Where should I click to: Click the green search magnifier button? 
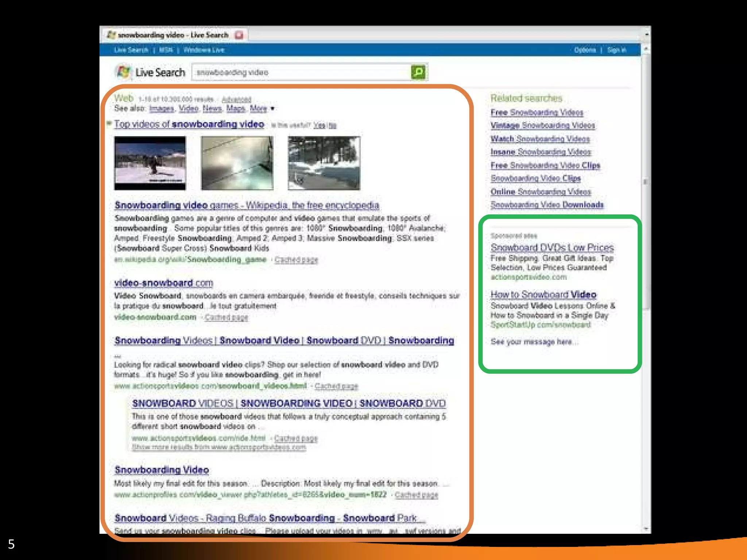[418, 72]
